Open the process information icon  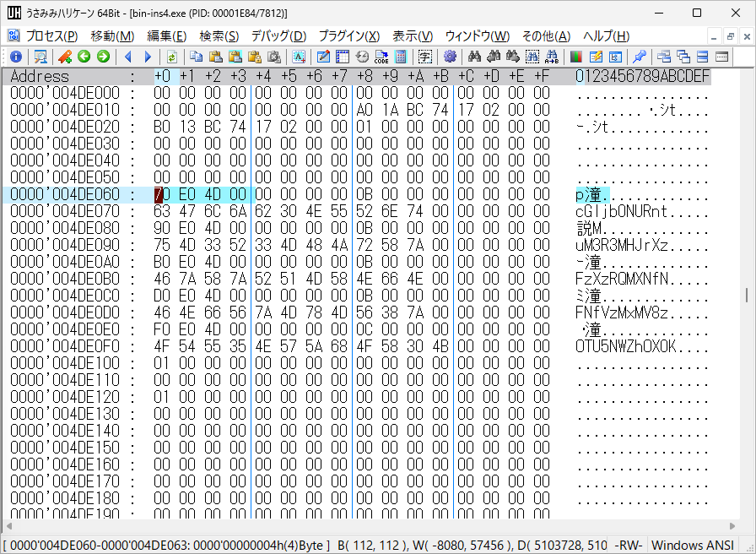click(x=16, y=57)
